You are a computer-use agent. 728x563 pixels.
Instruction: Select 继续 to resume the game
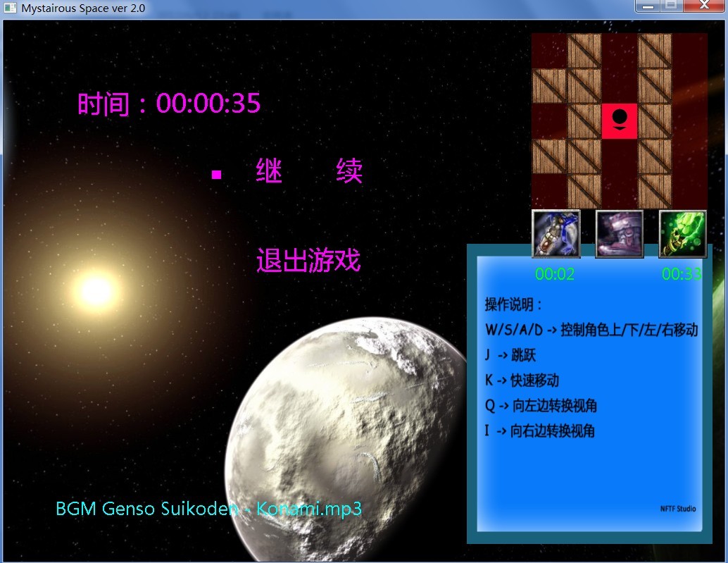click(x=309, y=171)
